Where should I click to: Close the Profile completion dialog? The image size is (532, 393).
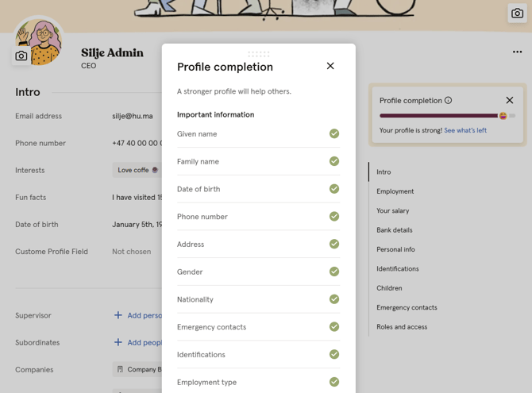(x=330, y=66)
